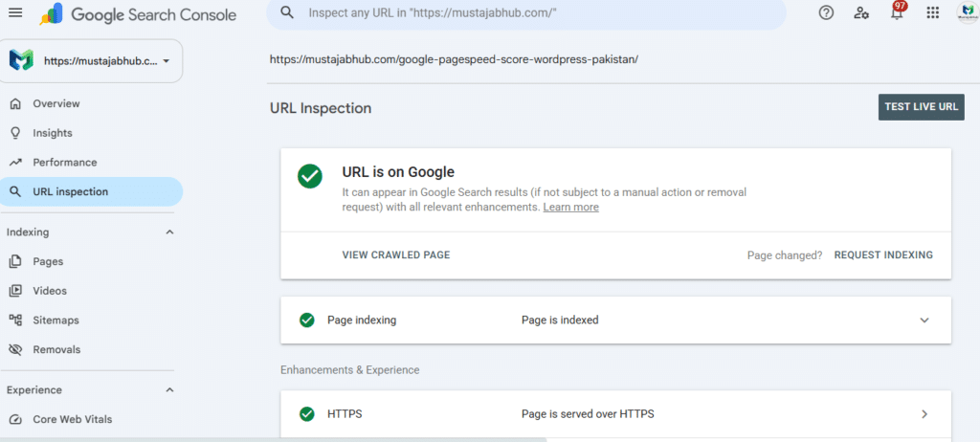Expand the Page indexing details chevron
Image resolution: width=980 pixels, height=442 pixels.
[925, 320]
